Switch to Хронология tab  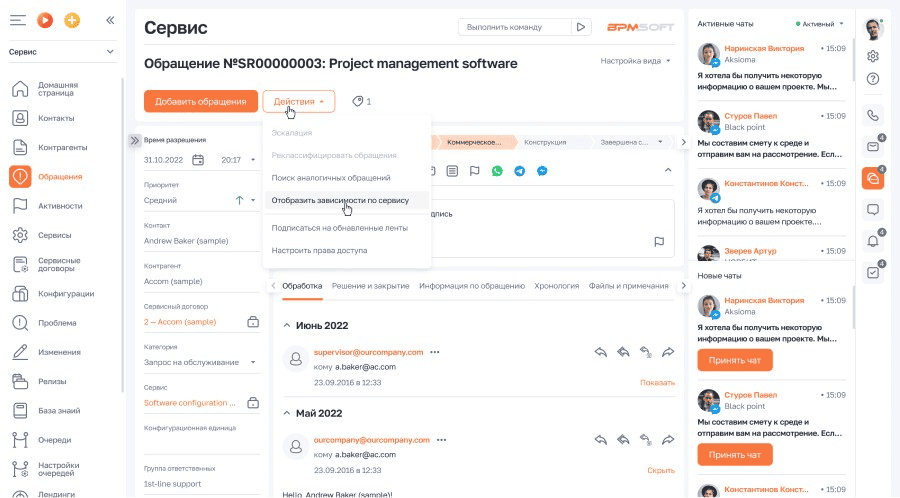pos(556,286)
